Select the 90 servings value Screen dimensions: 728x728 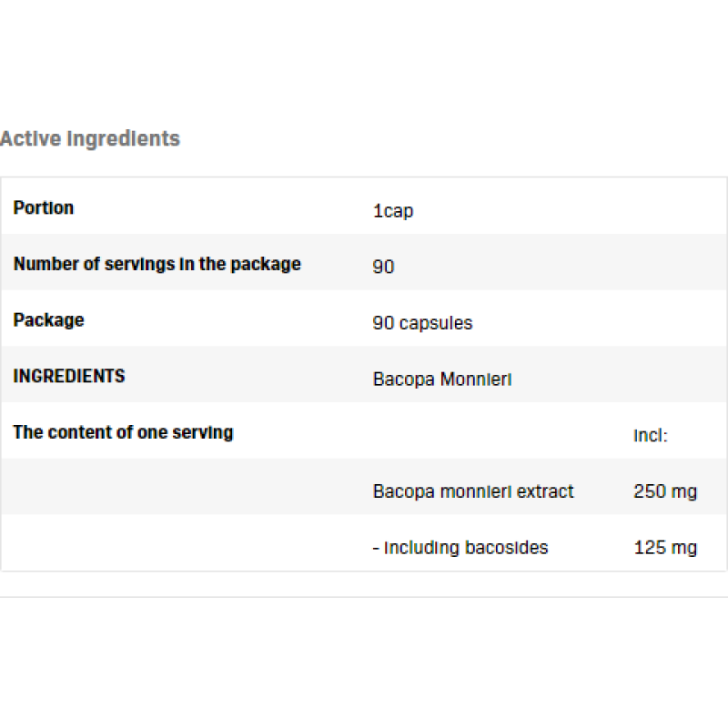pyautogui.click(x=383, y=268)
